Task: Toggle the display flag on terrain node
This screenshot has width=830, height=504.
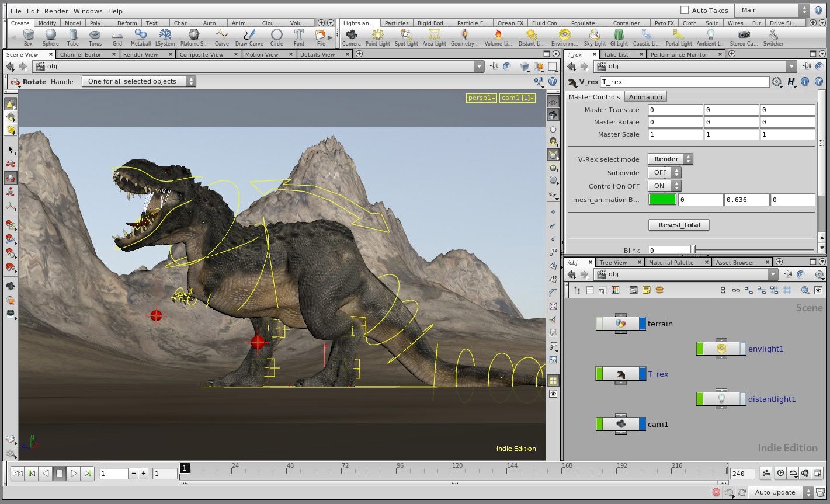Action: 643,324
